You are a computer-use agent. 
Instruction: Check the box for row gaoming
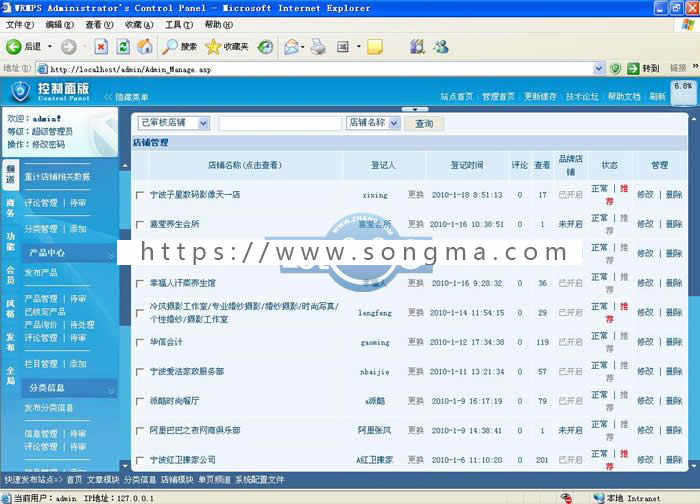point(140,342)
